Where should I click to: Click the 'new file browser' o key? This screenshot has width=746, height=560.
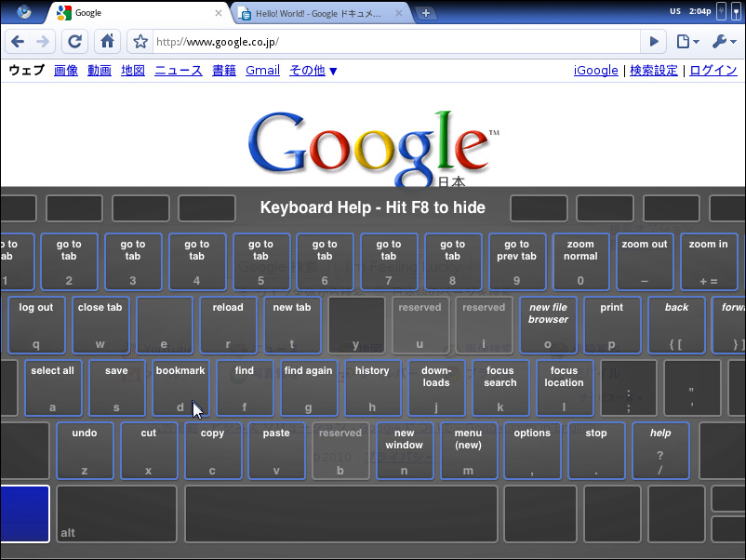click(x=548, y=326)
